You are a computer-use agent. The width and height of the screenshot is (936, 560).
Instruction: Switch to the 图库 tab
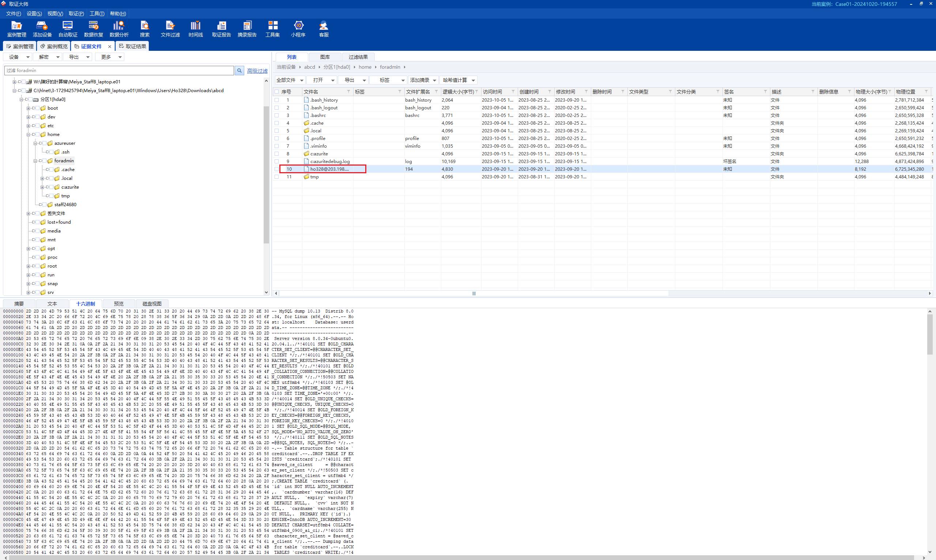pyautogui.click(x=325, y=57)
